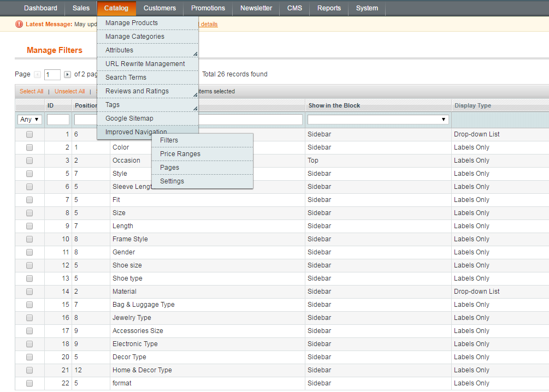
Task: Expand the Attributes submenu
Action: [x=147, y=50]
